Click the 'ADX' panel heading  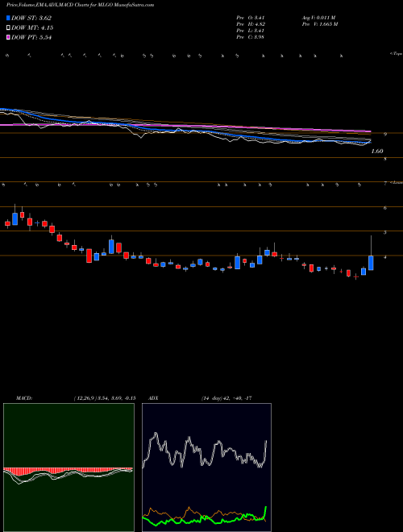tap(154, 398)
